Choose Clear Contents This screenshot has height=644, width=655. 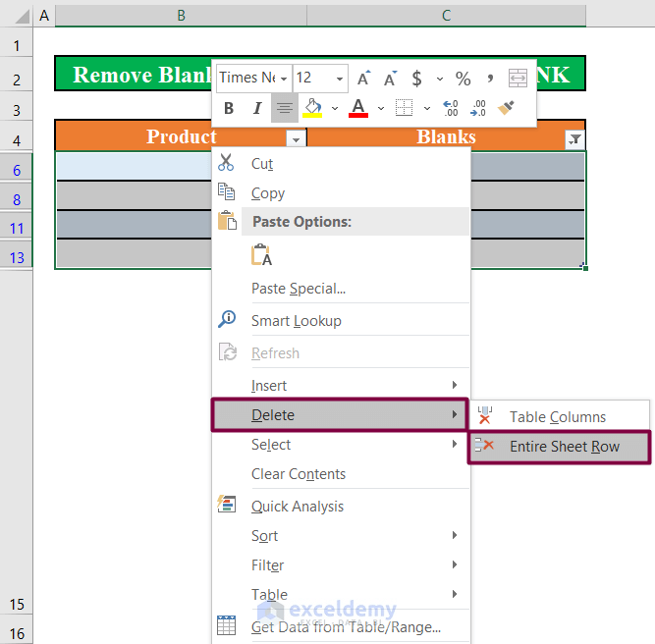click(x=341, y=474)
